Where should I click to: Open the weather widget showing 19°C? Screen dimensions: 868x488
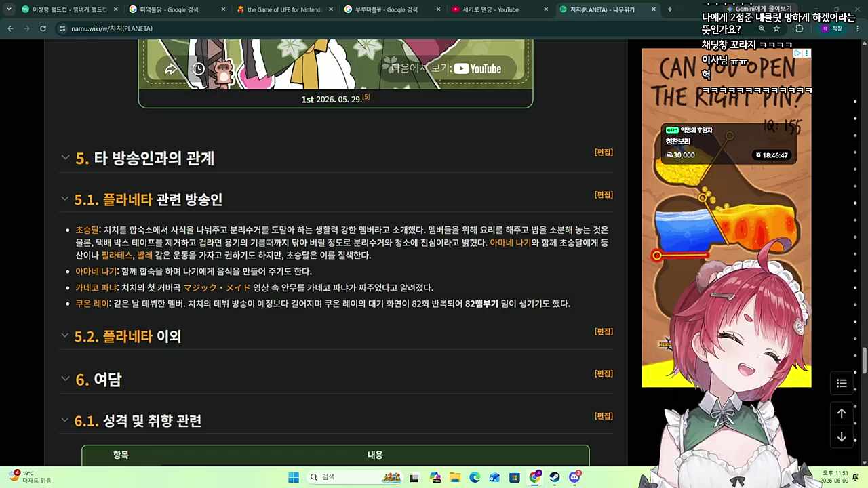pos(30,477)
